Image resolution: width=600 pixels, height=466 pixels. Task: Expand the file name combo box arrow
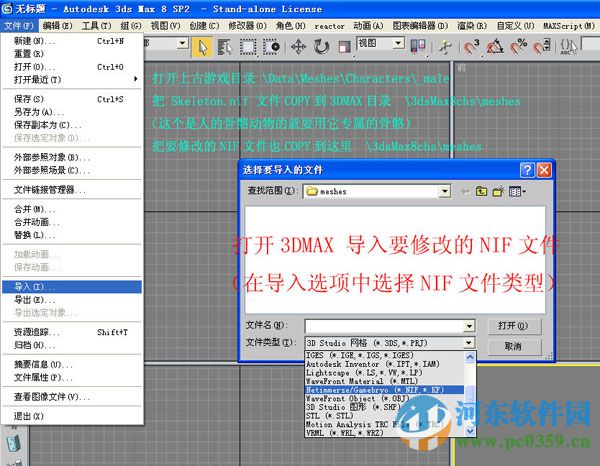click(x=469, y=326)
